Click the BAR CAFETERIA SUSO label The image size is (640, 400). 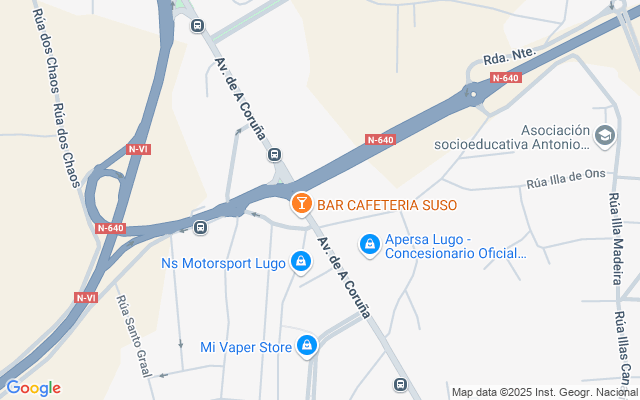coord(387,205)
